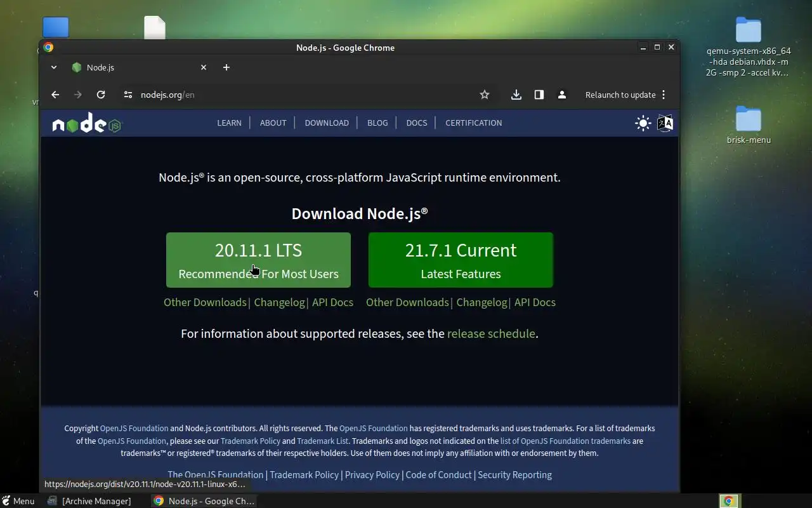
Task: Open Trademark Policy link in copyright paragraph
Action: tap(251, 441)
